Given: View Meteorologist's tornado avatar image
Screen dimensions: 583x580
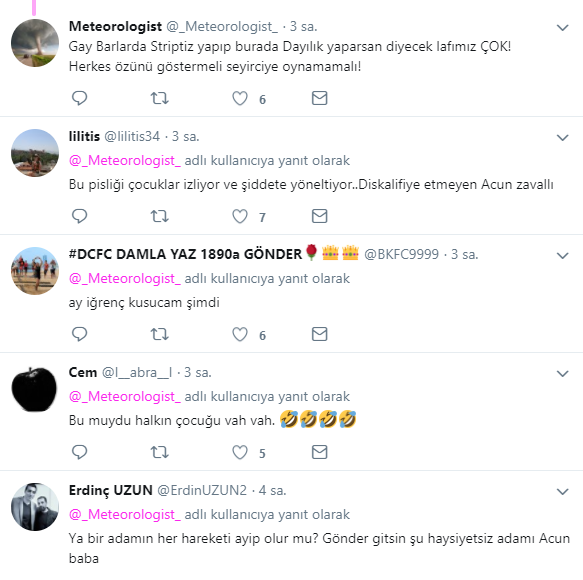Looking at the screenshot, I should pos(35,43).
